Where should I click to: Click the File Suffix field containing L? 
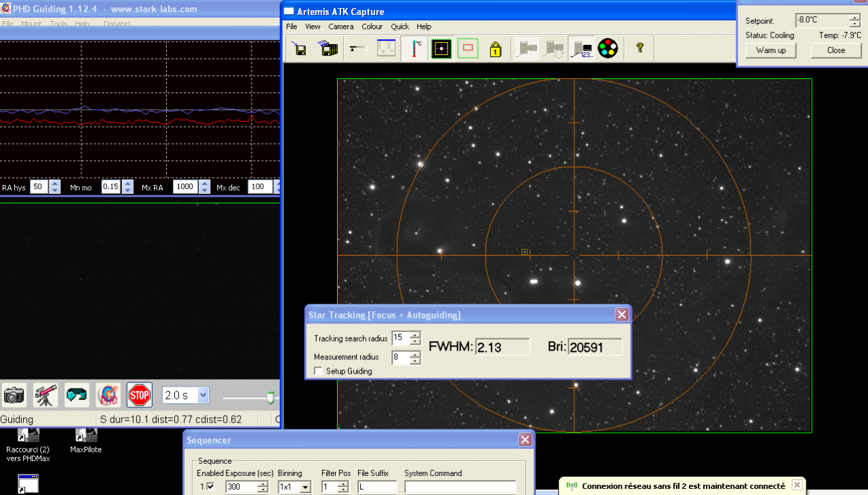(376, 487)
